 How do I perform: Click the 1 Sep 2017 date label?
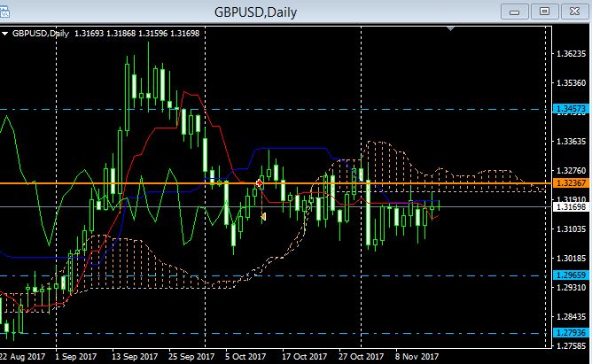point(76,356)
